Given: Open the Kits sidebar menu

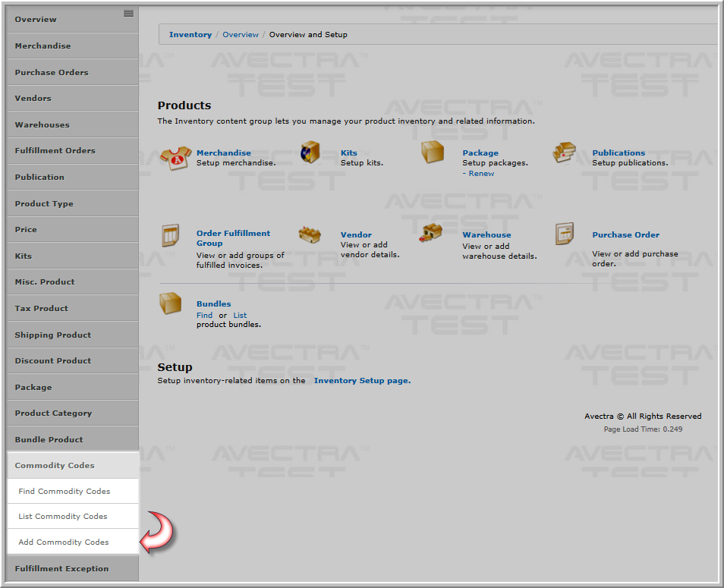Looking at the screenshot, I should pyautogui.click(x=73, y=256).
